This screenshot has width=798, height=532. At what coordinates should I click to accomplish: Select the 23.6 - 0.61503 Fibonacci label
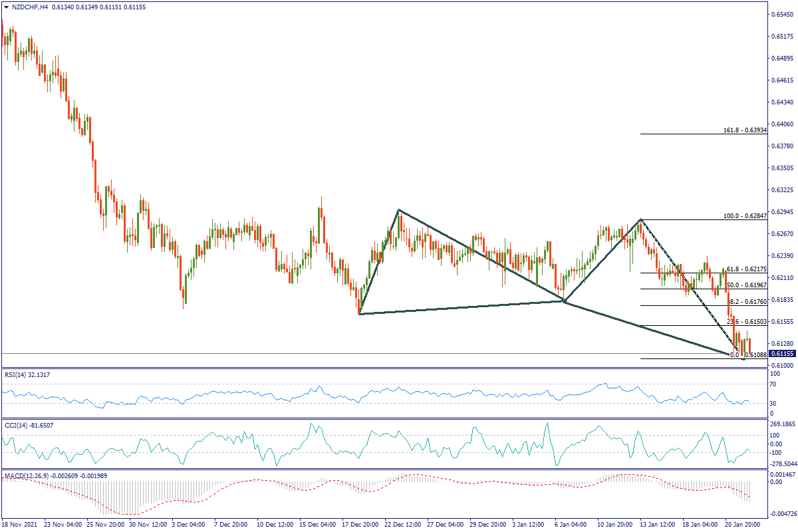click(747, 322)
